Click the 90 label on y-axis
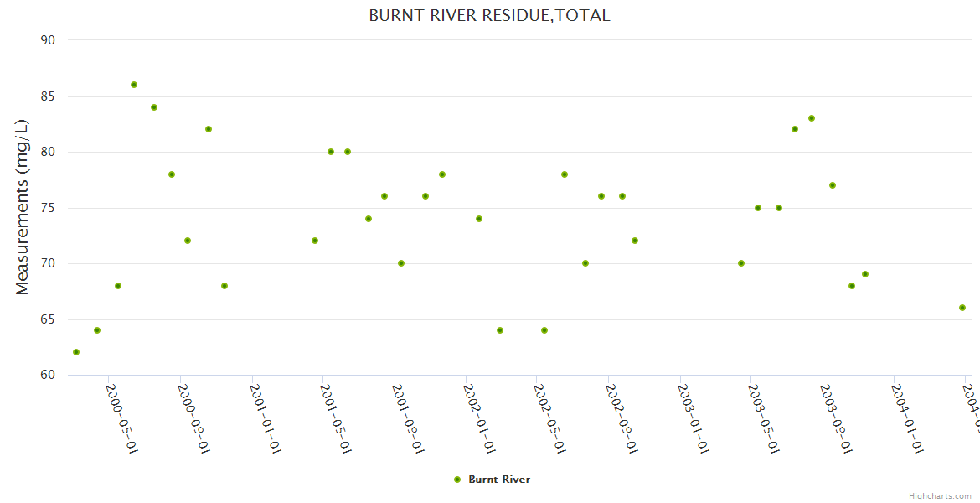This screenshot has height=503, width=980. point(47,40)
